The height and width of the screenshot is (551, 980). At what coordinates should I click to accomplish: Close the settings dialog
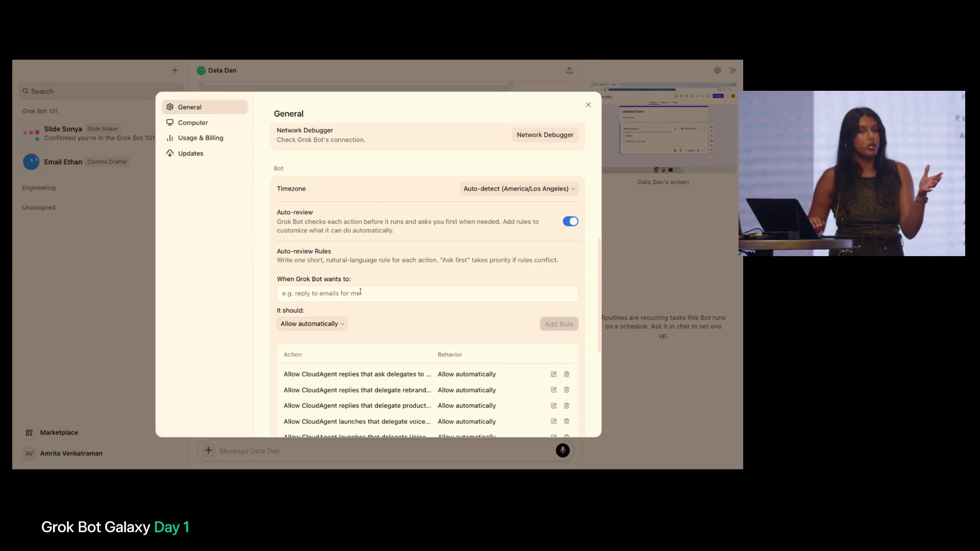589,105
